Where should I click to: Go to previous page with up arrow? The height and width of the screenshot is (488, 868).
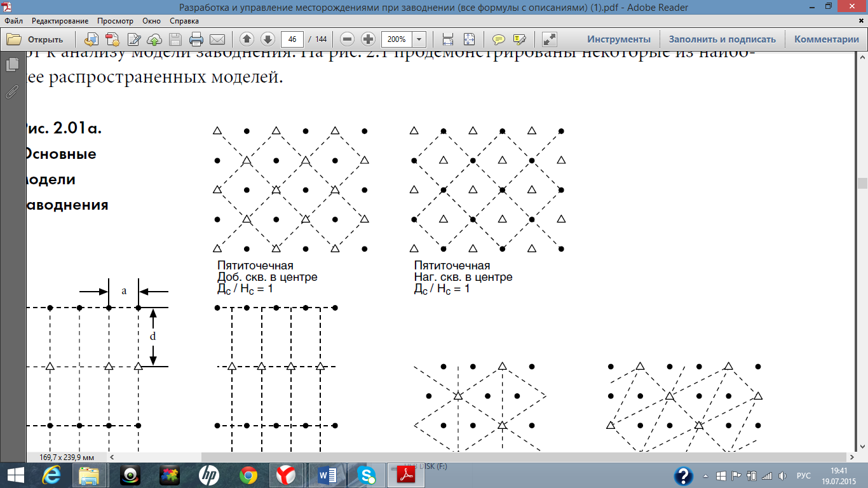tap(247, 39)
